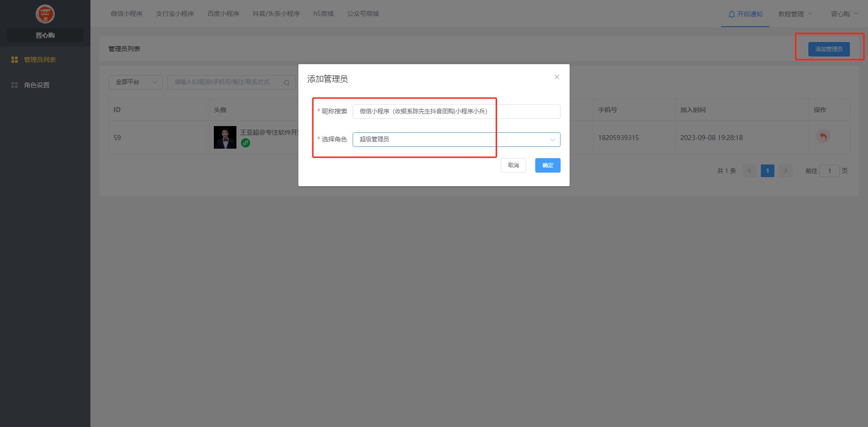Screen dimensions: 868x427
Task: Open the 晋心购 account dropdown at top right
Action: pyautogui.click(x=844, y=14)
